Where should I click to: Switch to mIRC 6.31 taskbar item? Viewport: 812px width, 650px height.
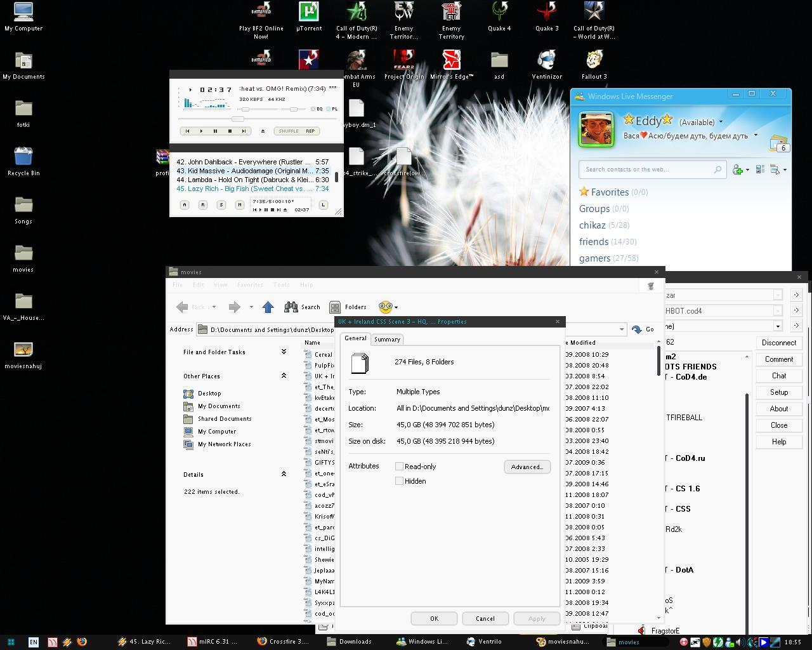click(x=213, y=642)
